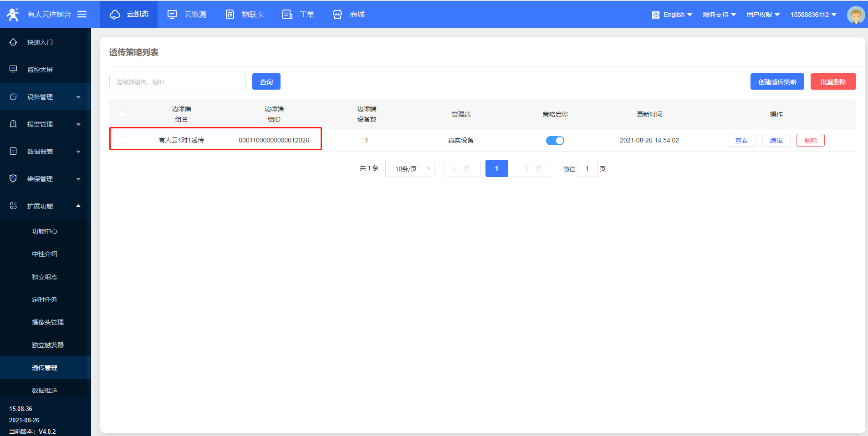Open the 10条/页 page size dropdown
868x436 pixels.
409,168
